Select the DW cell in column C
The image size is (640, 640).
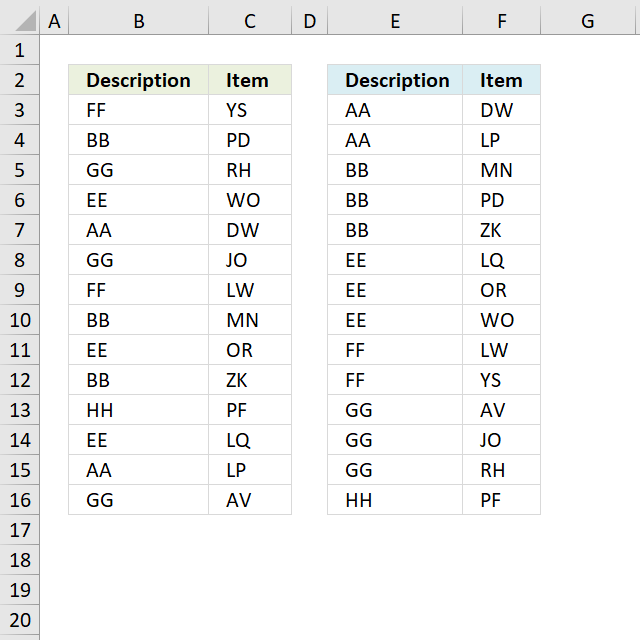[x=250, y=230]
